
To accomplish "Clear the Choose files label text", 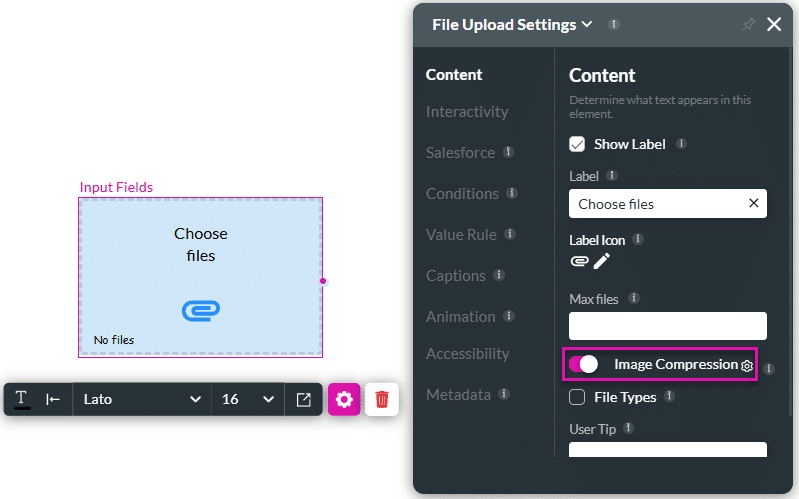I will point(753,204).
